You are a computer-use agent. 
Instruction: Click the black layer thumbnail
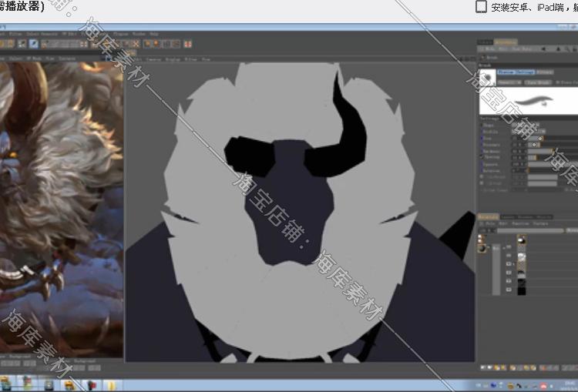coord(521,290)
